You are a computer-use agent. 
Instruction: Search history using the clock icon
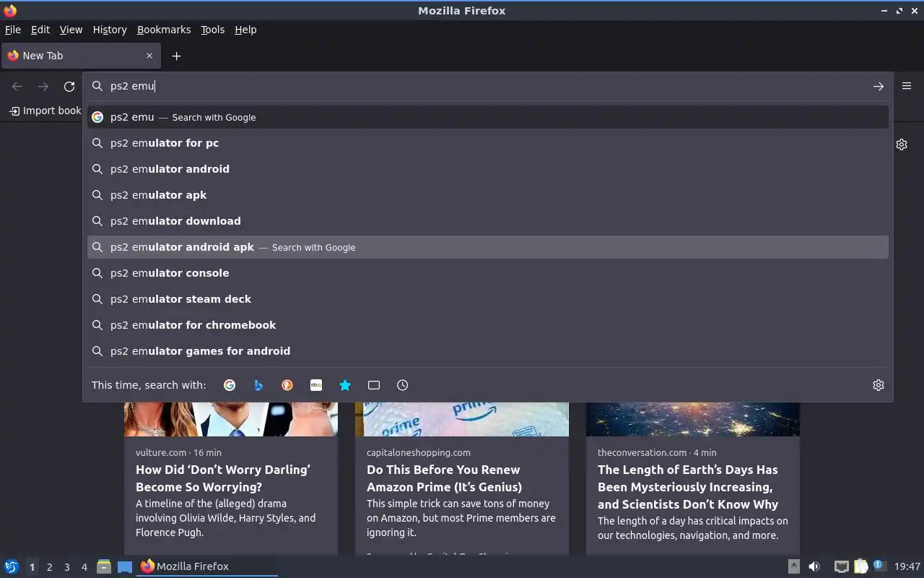(x=403, y=385)
